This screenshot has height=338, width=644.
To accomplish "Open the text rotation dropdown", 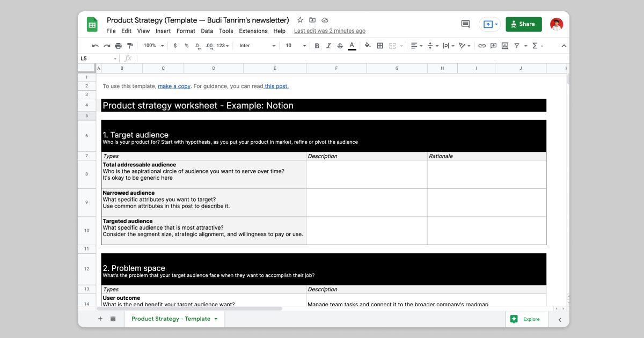I will click(465, 46).
